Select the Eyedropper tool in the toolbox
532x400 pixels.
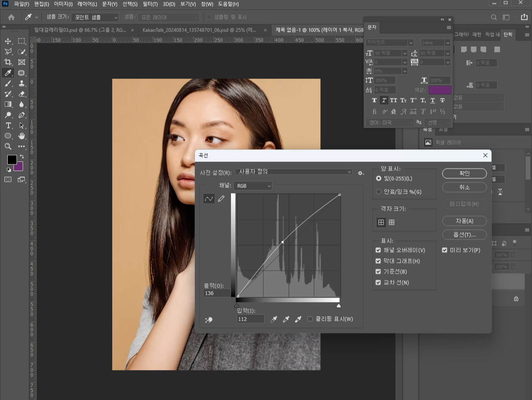coord(8,73)
